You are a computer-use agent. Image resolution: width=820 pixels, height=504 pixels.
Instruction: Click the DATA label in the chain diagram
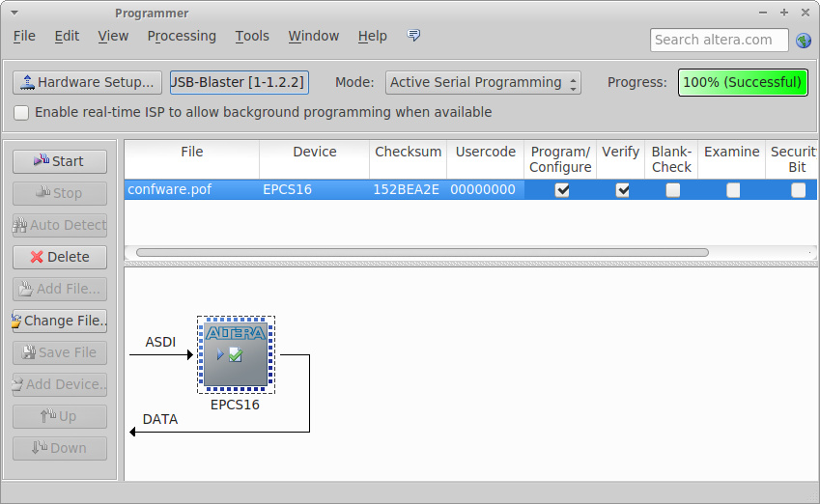coord(160,419)
